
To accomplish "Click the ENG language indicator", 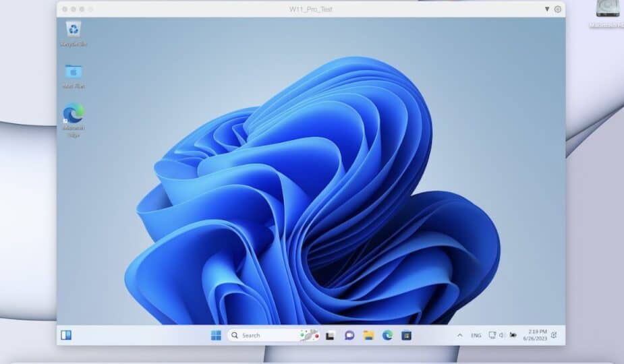I will pos(476,336).
